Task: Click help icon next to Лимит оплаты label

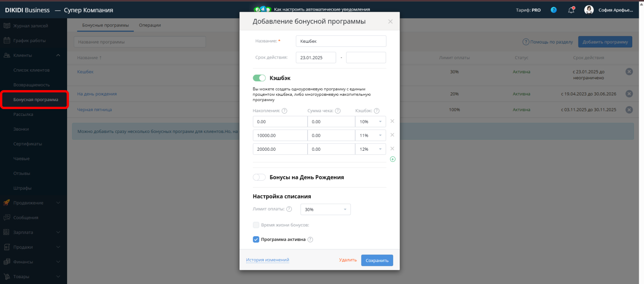Action: click(289, 209)
